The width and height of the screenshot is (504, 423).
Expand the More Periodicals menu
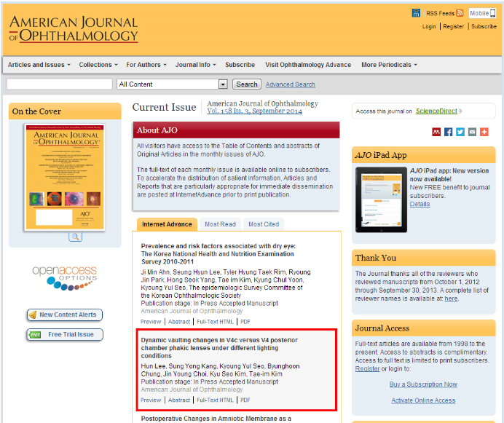pyautogui.click(x=389, y=65)
